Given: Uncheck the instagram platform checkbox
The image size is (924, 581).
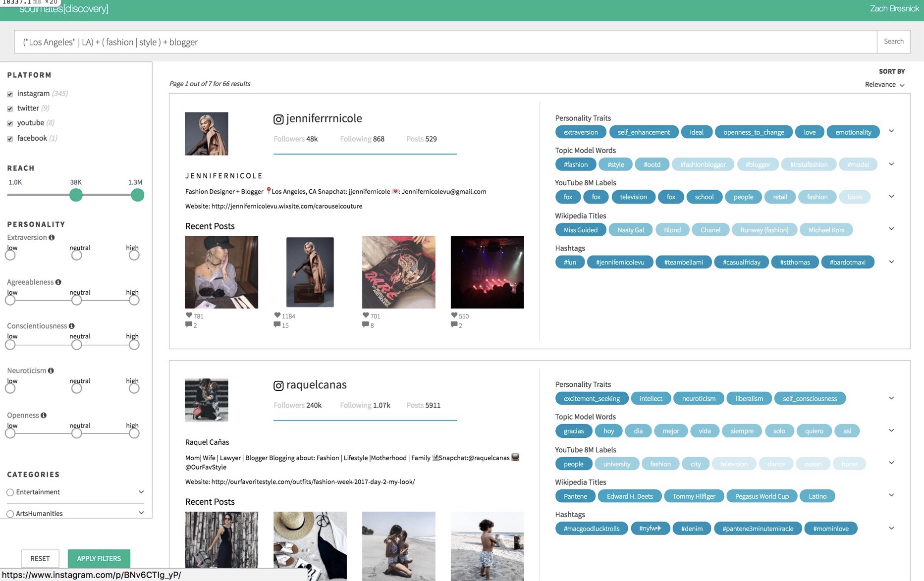Looking at the screenshot, I should pos(10,94).
